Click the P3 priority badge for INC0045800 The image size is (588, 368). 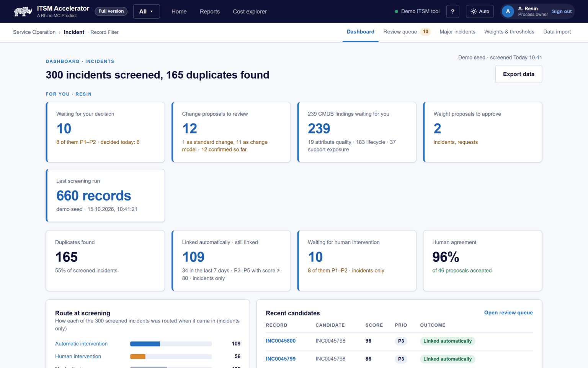pyautogui.click(x=401, y=341)
